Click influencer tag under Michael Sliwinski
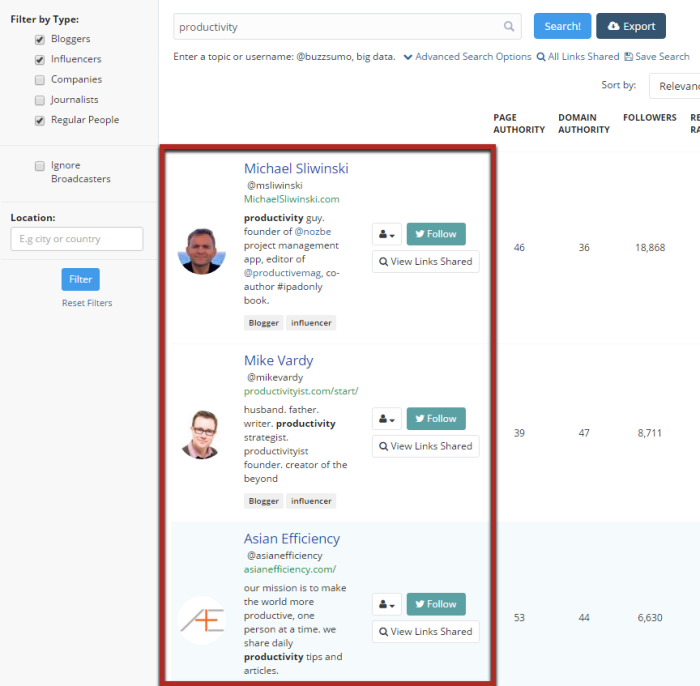Image resolution: width=700 pixels, height=686 pixels. point(311,323)
